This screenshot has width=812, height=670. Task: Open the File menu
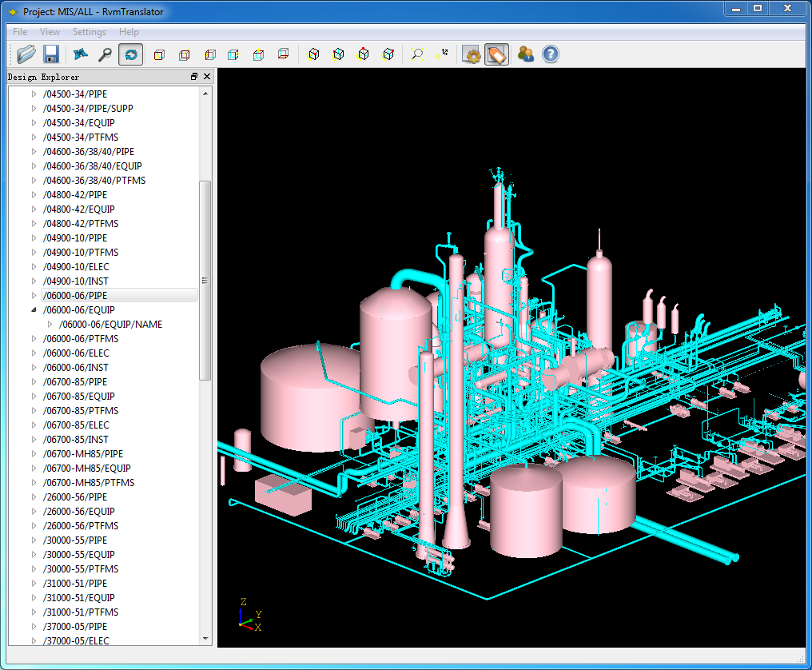point(20,32)
